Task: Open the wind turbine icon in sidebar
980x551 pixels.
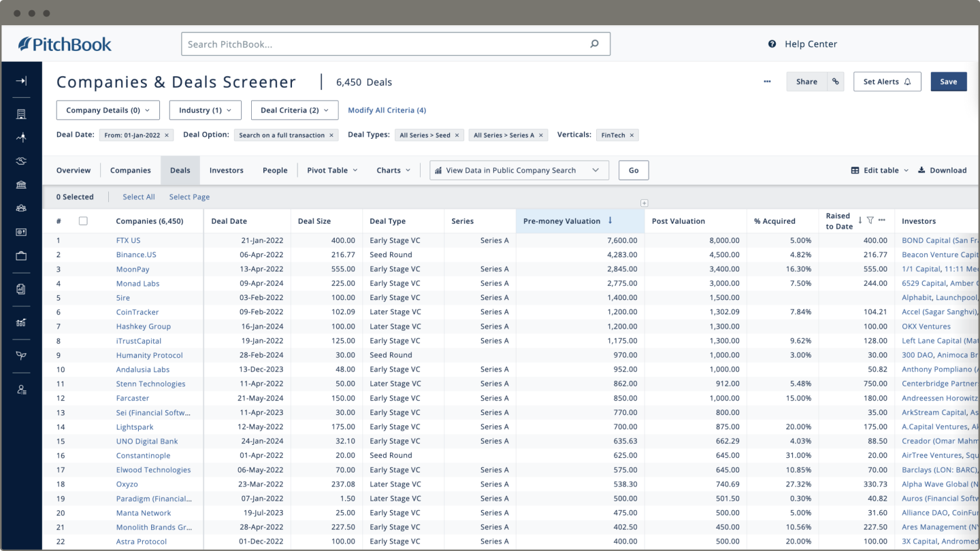Action: [21, 137]
